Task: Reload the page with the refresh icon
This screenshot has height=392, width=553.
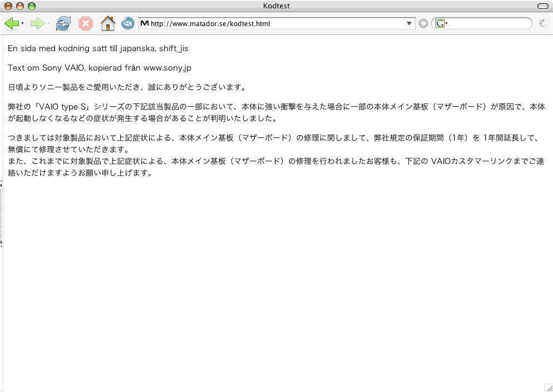Action: 63,23
